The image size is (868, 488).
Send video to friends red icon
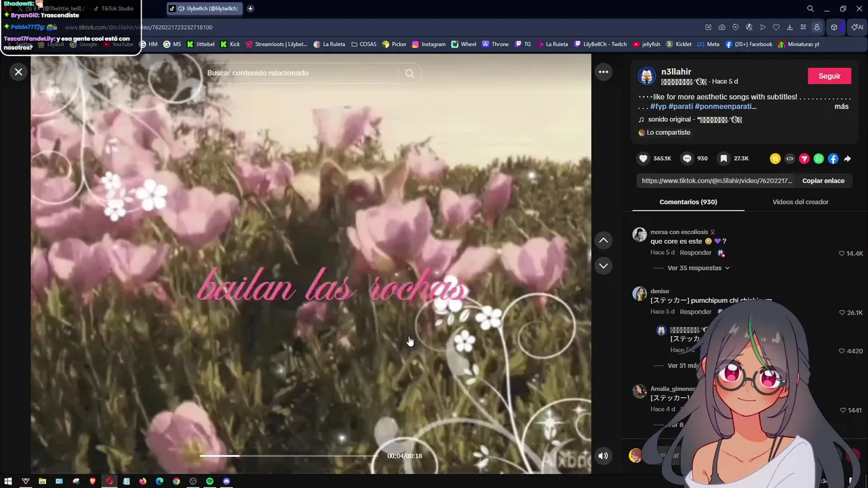[x=804, y=159]
